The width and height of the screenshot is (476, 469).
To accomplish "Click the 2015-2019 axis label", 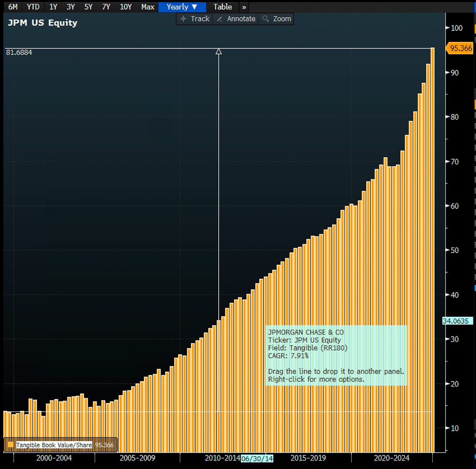I will 308,458.
